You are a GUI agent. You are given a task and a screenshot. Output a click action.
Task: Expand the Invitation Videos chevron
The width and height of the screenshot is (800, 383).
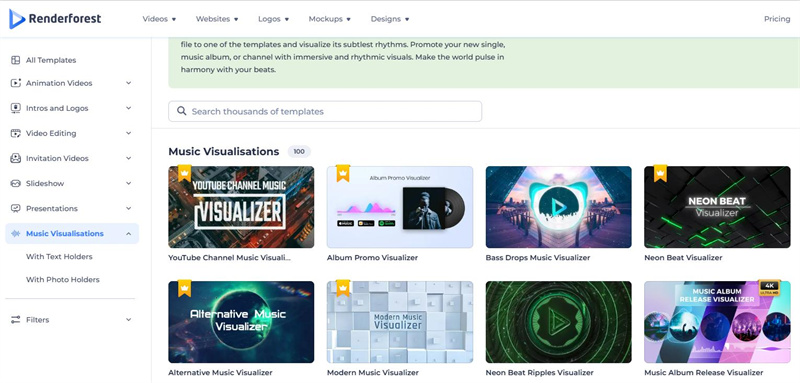point(129,158)
